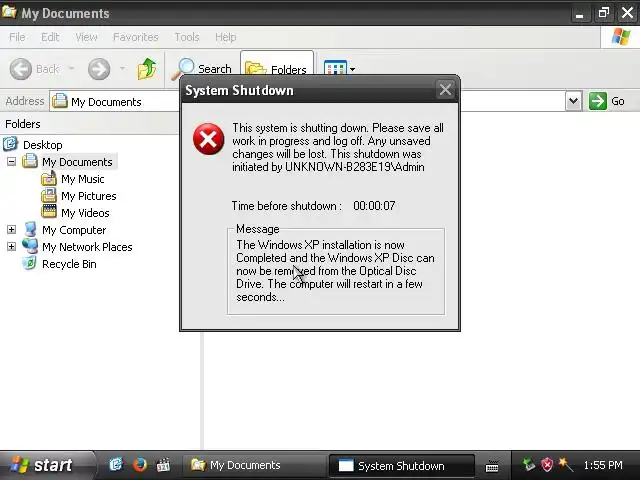Open Back button history dropdown arrow
This screenshot has width=640, height=480.
coord(71,68)
